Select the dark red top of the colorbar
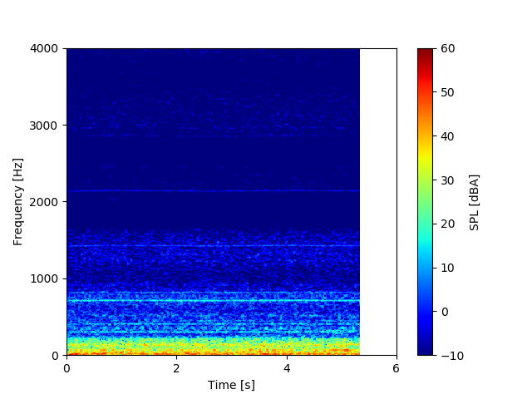Screen dimensions: 532x399 tap(425, 52)
